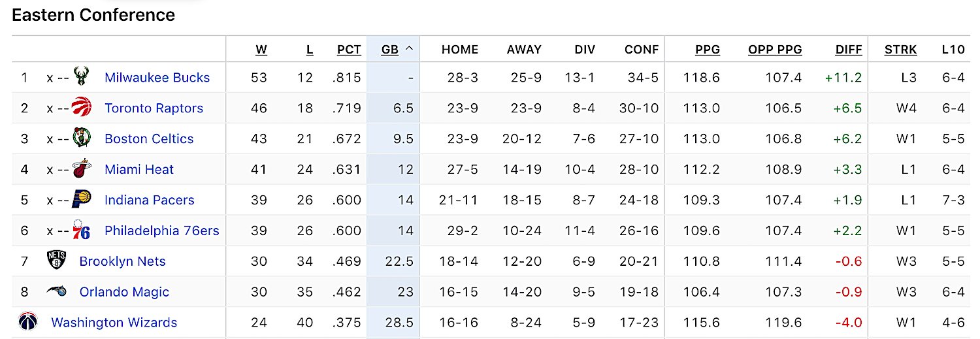Viewport: 980px width, 339px height.
Task: Open the Milwaukee Bucks team link
Action: (x=157, y=77)
